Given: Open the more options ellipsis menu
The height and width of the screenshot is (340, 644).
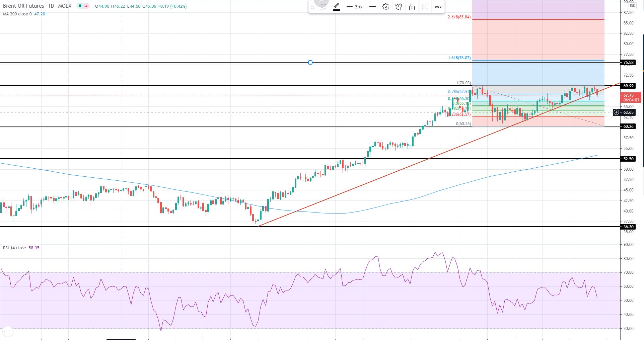Looking at the screenshot, I should point(438,7).
